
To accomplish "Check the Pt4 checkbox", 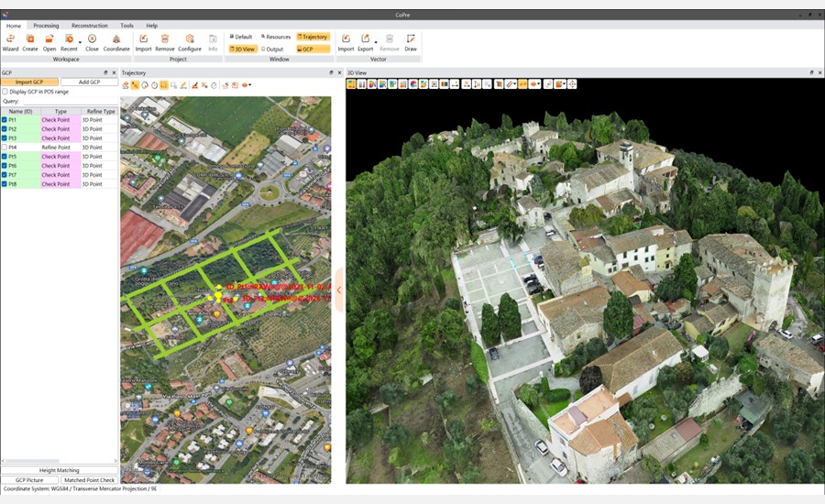I will (5, 148).
